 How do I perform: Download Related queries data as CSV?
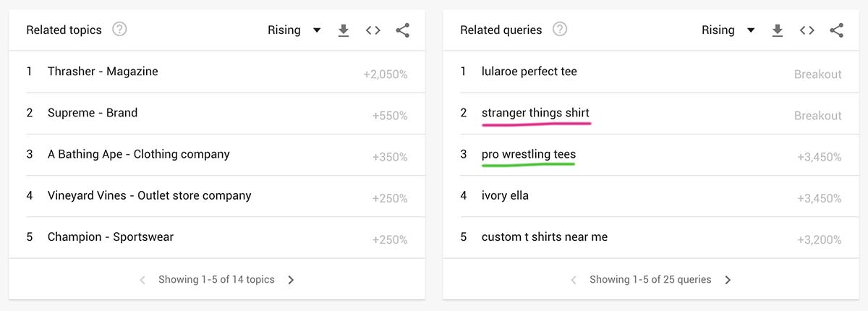778,30
